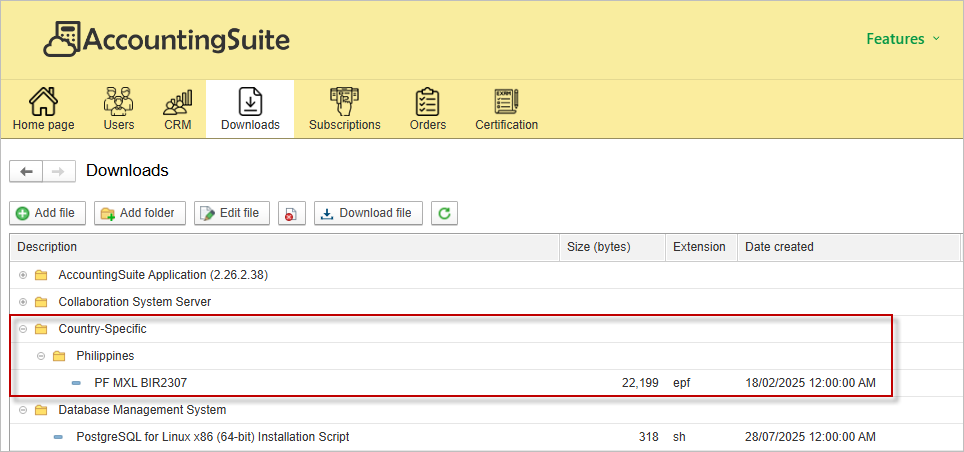Click the Add file button
Screen dimensions: 964x452
tap(47, 213)
